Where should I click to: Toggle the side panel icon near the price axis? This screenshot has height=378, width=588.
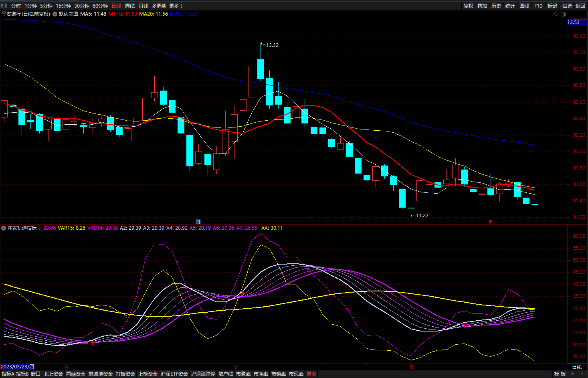click(x=563, y=14)
